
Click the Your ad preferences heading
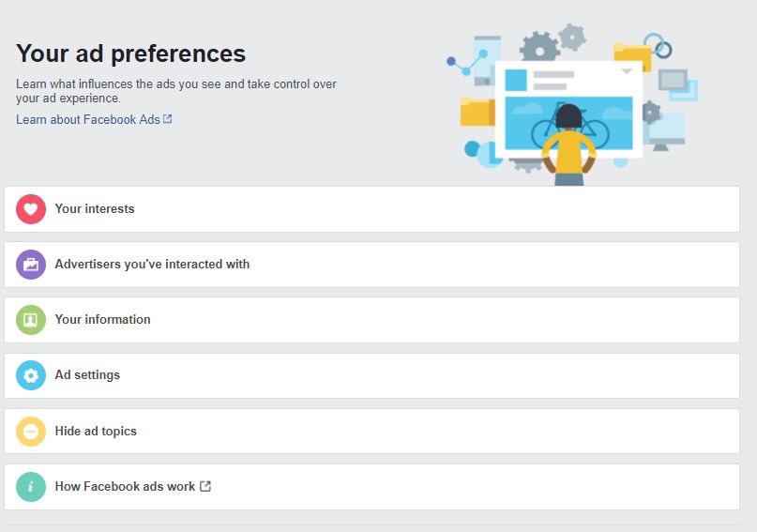click(x=130, y=53)
